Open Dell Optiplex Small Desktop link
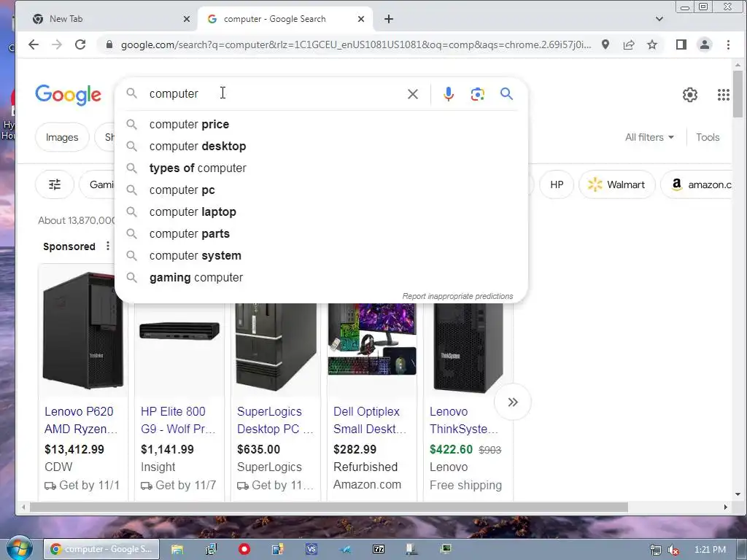Viewport: 747px width, 560px height. point(370,420)
